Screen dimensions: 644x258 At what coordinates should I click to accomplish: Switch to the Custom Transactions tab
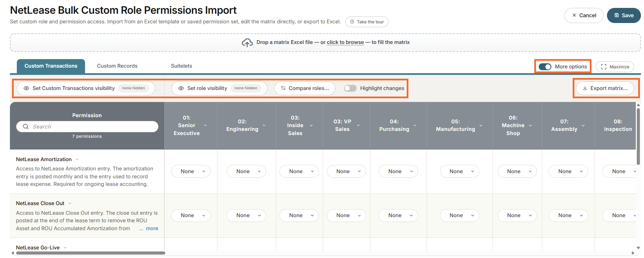[x=51, y=66]
